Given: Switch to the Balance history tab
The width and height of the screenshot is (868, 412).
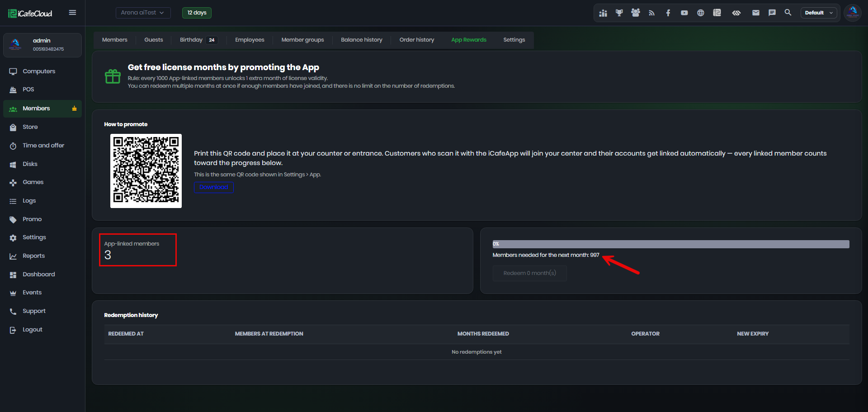Looking at the screenshot, I should tap(361, 40).
